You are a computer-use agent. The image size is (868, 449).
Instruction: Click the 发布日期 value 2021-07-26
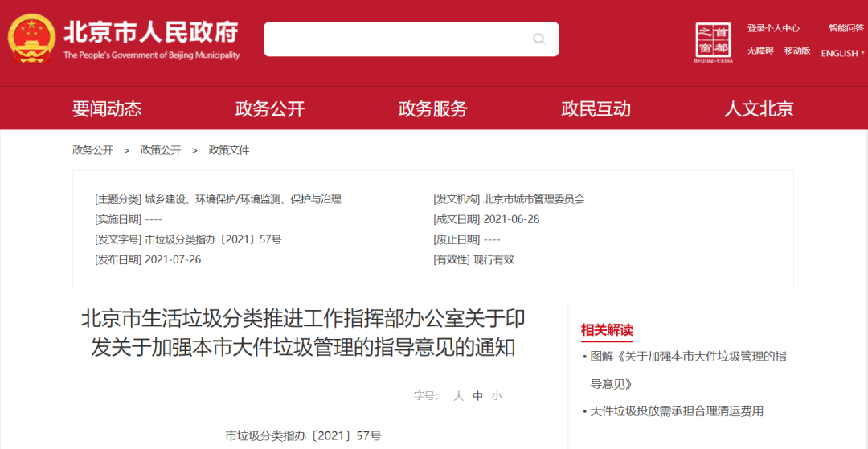click(173, 259)
